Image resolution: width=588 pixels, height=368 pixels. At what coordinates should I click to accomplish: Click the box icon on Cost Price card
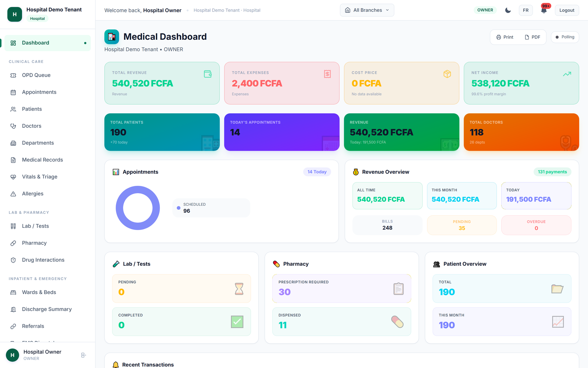pos(447,74)
